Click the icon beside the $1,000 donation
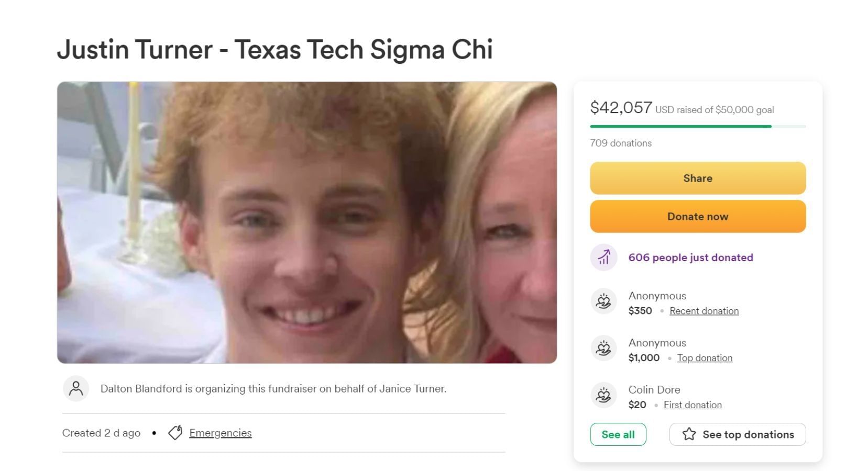Image resolution: width=868 pixels, height=471 pixels. (x=603, y=349)
